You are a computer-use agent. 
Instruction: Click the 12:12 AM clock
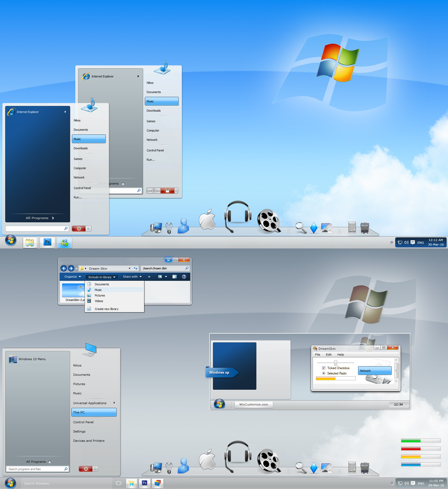[x=436, y=242]
